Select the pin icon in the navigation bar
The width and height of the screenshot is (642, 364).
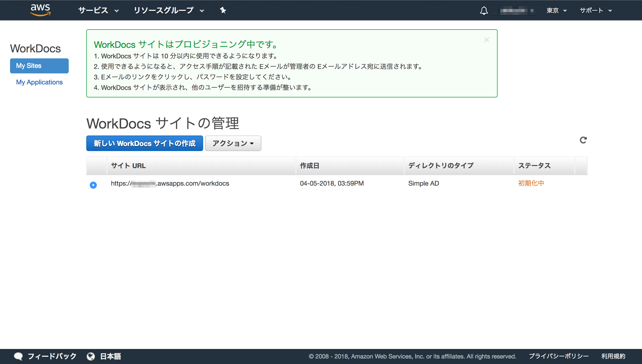(x=223, y=10)
